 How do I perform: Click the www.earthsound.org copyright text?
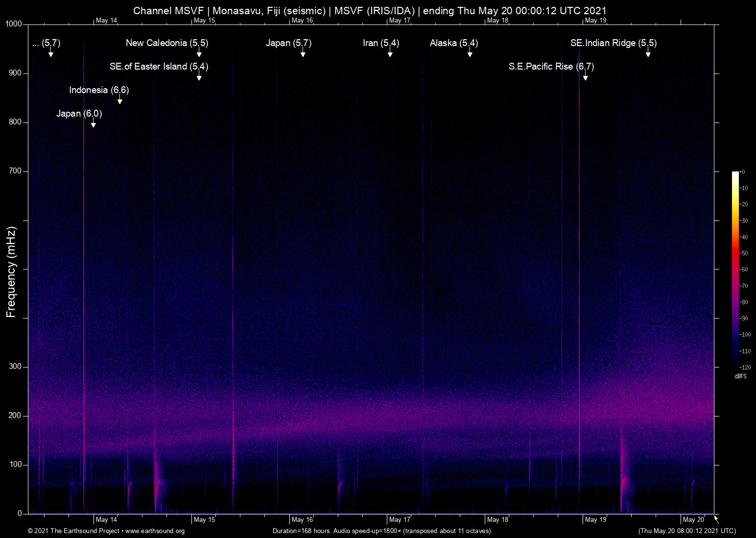point(106,531)
